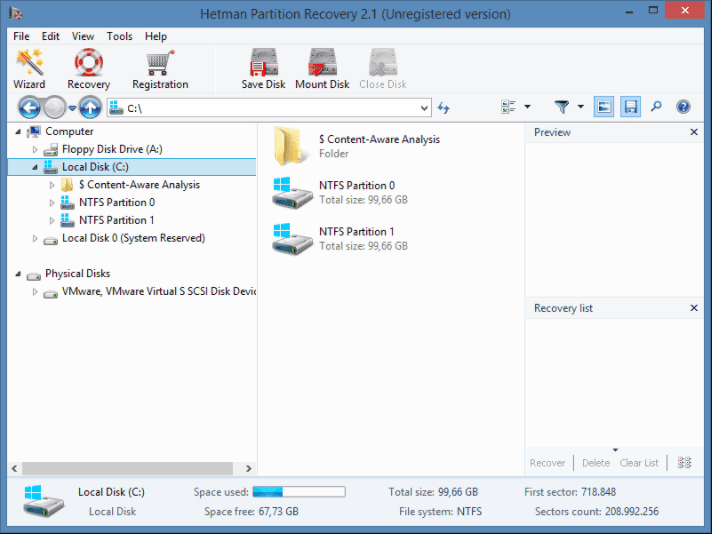Click Delete in recovery list

click(596, 463)
